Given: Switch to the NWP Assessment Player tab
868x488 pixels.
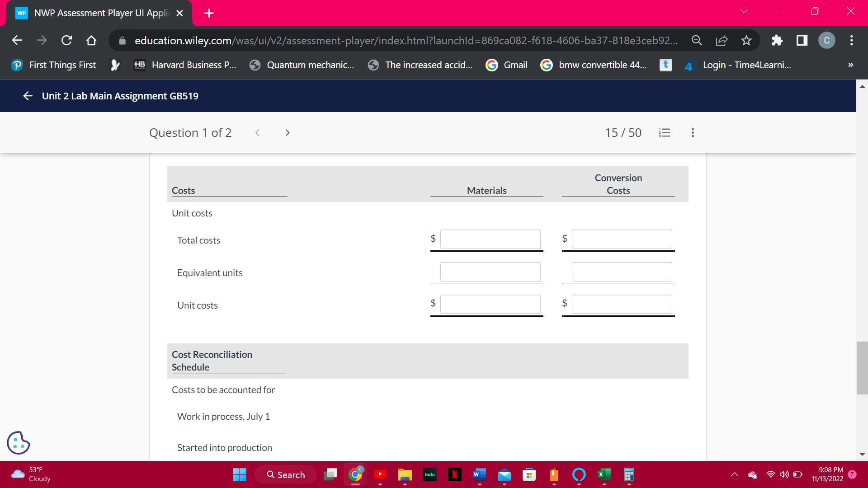Looking at the screenshot, I should [x=99, y=13].
